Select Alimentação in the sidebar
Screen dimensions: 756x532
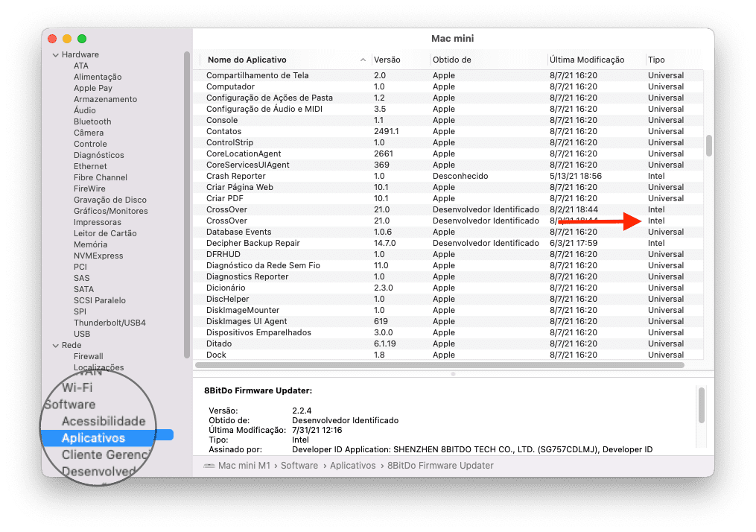[98, 77]
